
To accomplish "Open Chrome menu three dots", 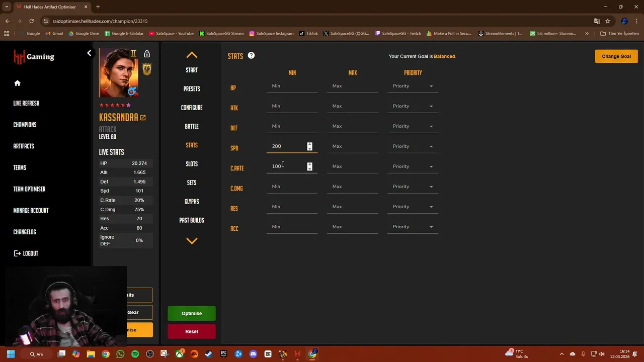I will tap(636, 21).
